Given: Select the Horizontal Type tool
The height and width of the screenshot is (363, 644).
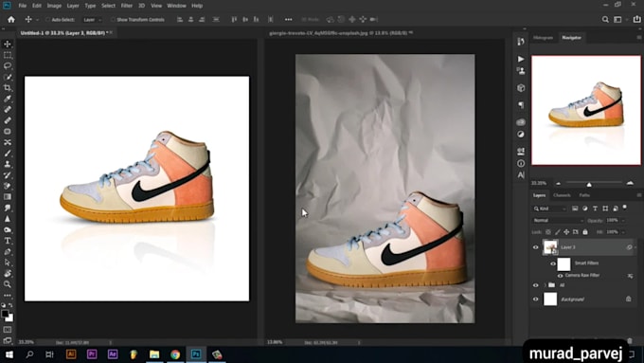Looking at the screenshot, I should point(8,241).
